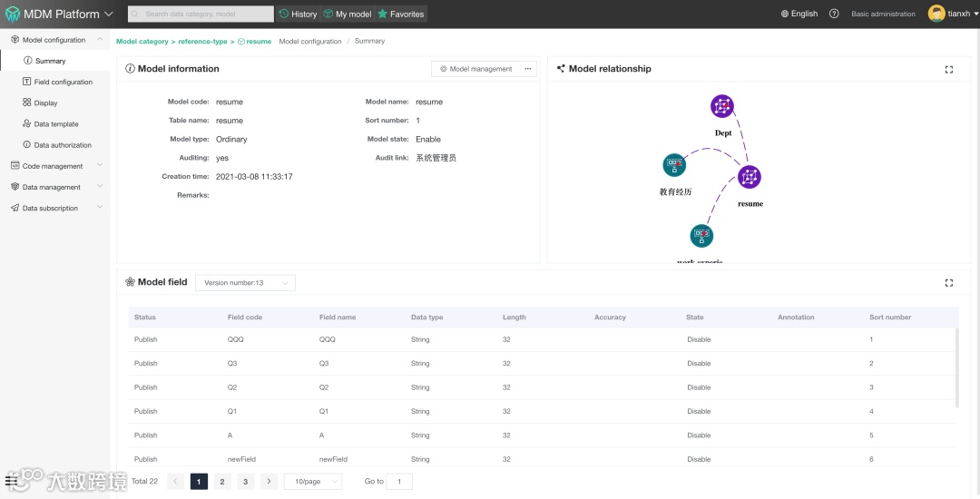Collapse the Model configuration menu
The image size is (980, 499).
[x=55, y=40]
